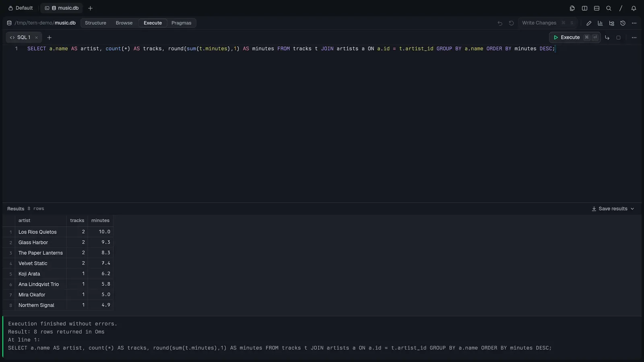
Task: Close the SQL 1 tab
Action: pos(36,37)
